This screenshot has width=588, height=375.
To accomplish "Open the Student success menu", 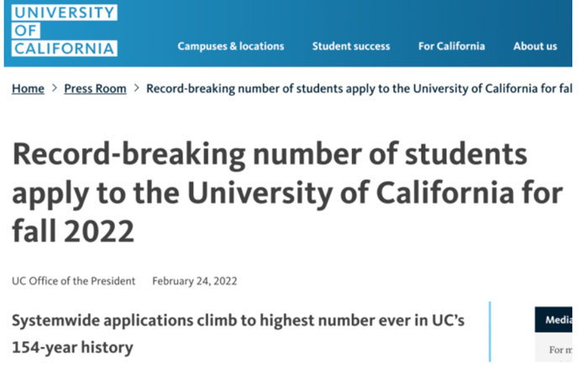I will (x=351, y=46).
